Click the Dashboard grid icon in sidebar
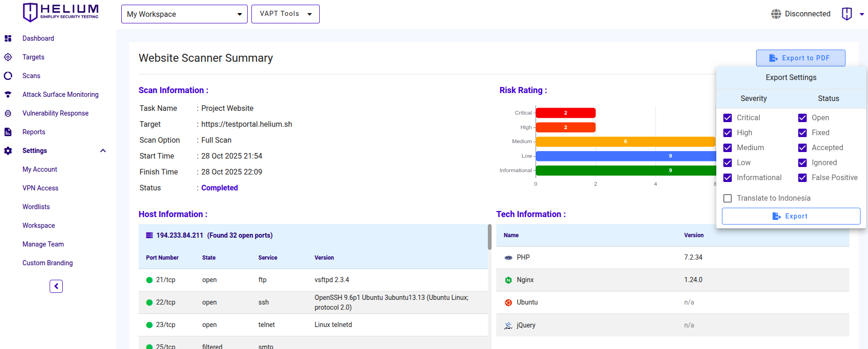Screen dimensions: 868x349 coord(8,38)
